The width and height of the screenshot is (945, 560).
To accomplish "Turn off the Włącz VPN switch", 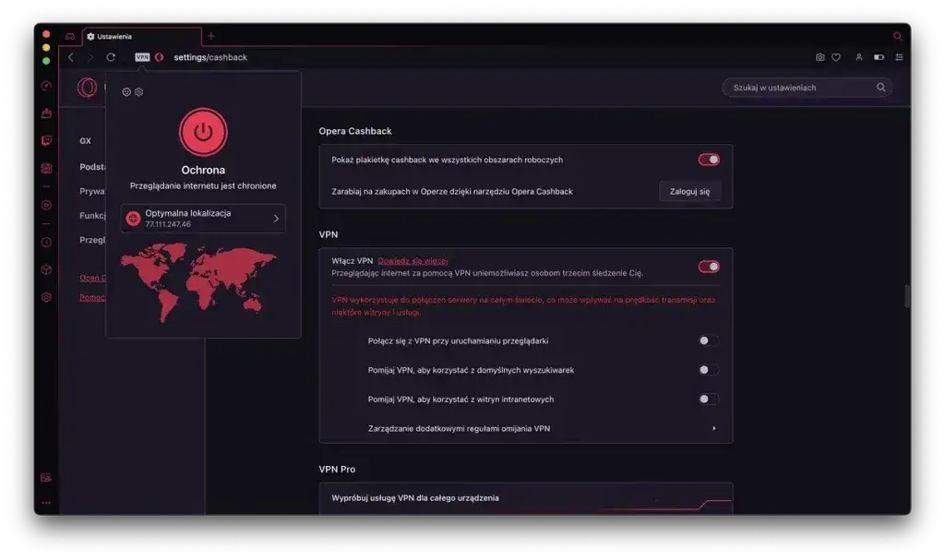I will [708, 265].
